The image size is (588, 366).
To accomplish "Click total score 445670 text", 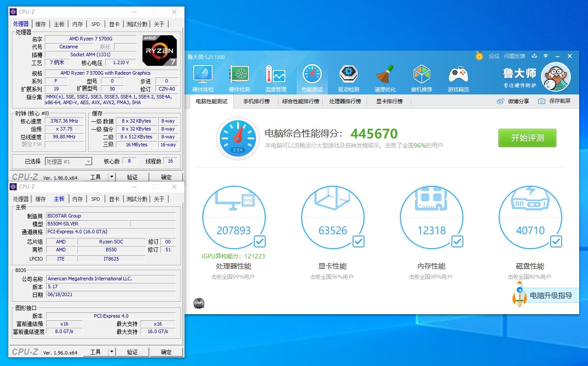I will [374, 134].
